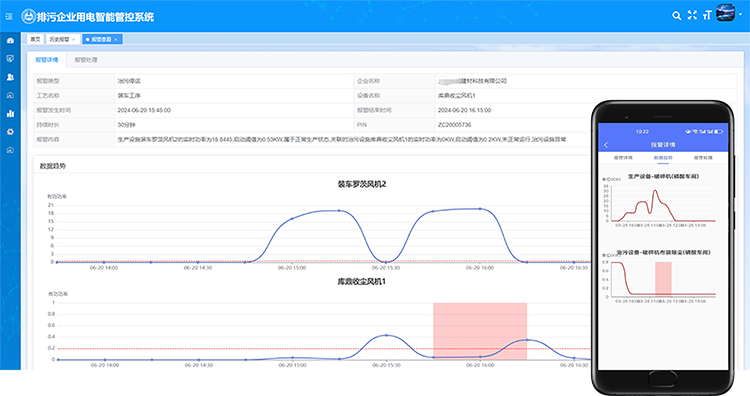The image size is (750, 396).
Task: Open the users icon in sidebar
Action: [x=10, y=77]
